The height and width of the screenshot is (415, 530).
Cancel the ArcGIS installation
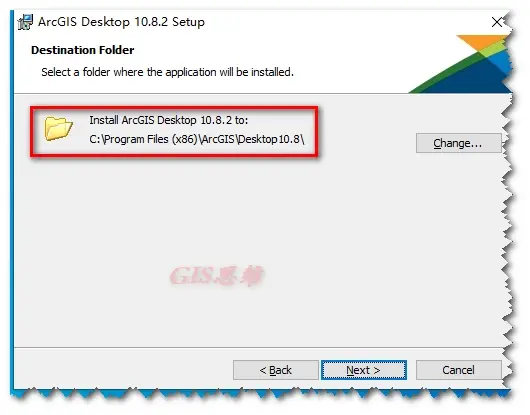point(458,370)
